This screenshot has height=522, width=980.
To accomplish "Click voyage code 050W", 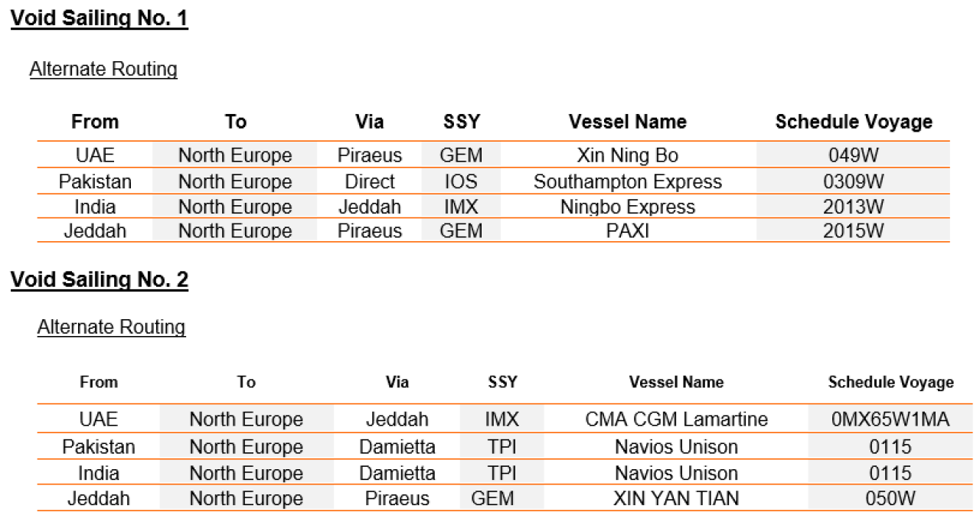I will coord(890,498).
